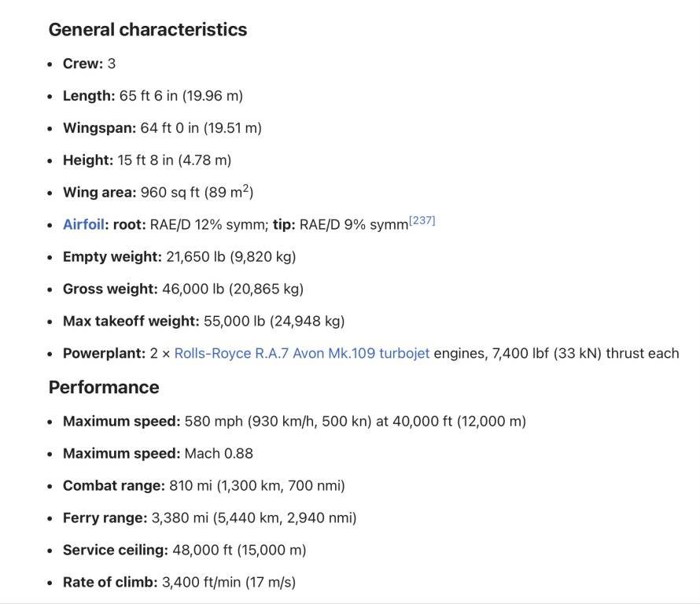Click the Maximum speed Mach 0.88 entry
Image resolution: width=700 pixels, height=604 pixels.
157,454
